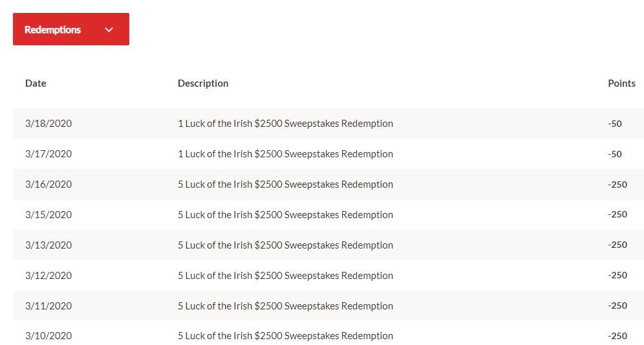Click the -250 points value for 3/13/2020
The image size is (644, 345).
pos(617,245)
